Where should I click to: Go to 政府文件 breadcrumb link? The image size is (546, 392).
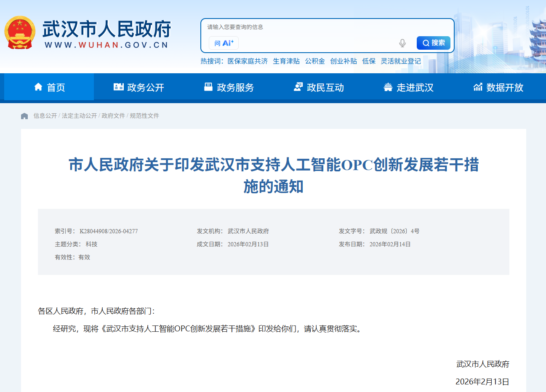tap(113, 116)
